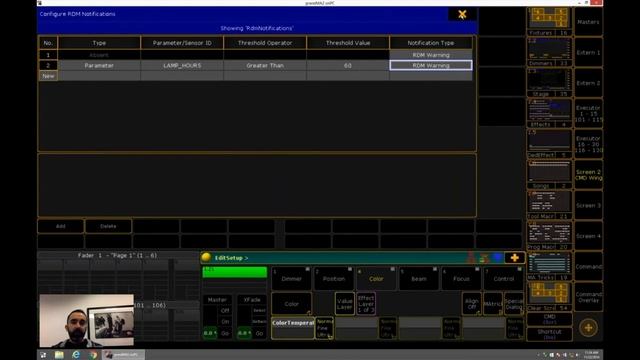
Task: Click the round plus button at bottom right
Action: (x=588, y=327)
